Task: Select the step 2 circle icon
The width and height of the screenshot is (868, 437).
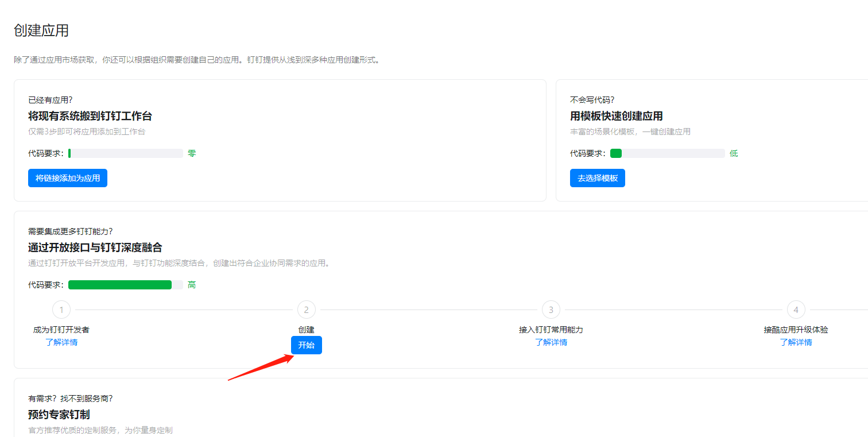Action: tap(306, 310)
